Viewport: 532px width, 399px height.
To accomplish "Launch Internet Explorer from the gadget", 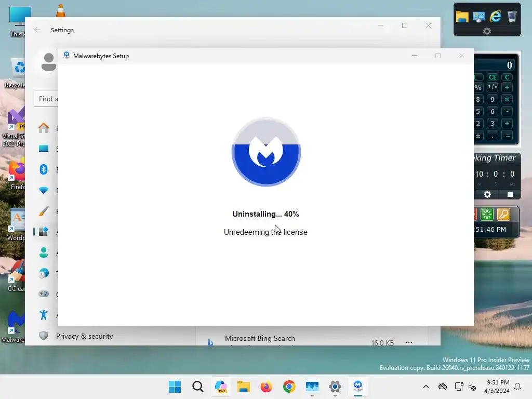I will pos(495,16).
